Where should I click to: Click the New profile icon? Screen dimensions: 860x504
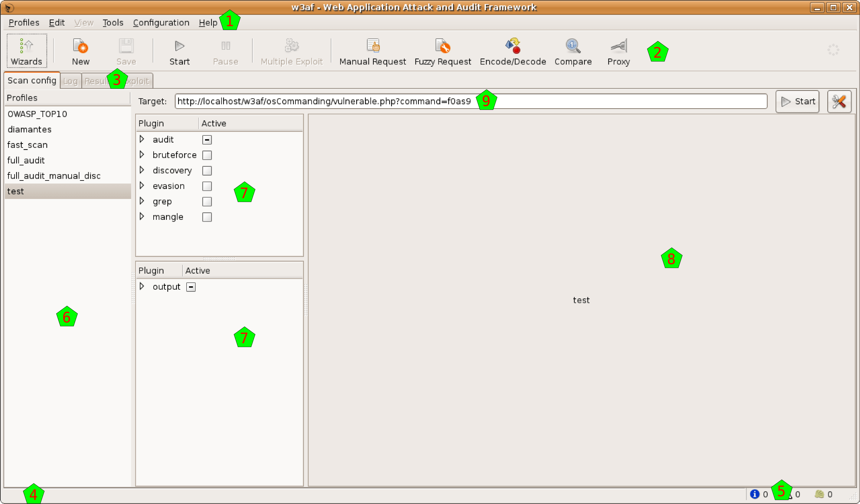(80, 51)
